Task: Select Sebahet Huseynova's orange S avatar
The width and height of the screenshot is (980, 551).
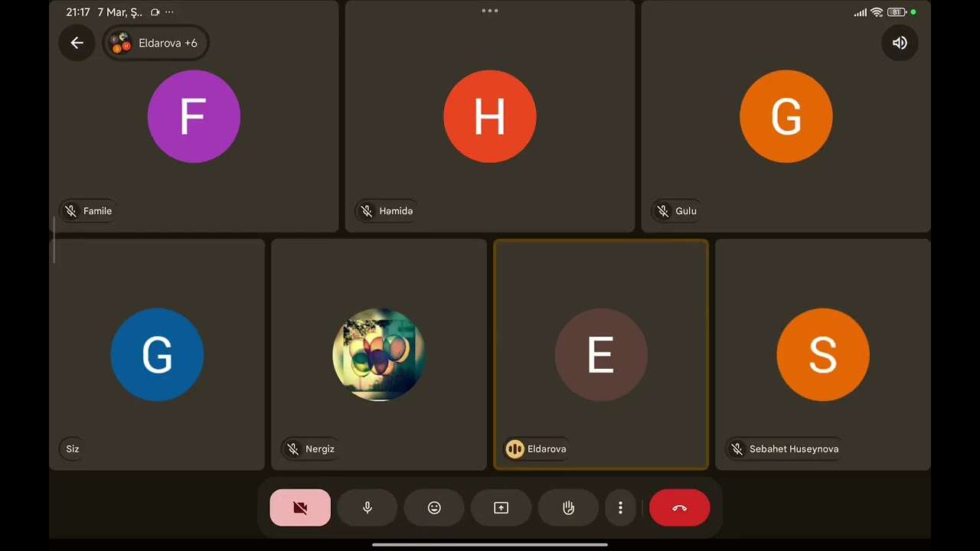Action: [823, 354]
